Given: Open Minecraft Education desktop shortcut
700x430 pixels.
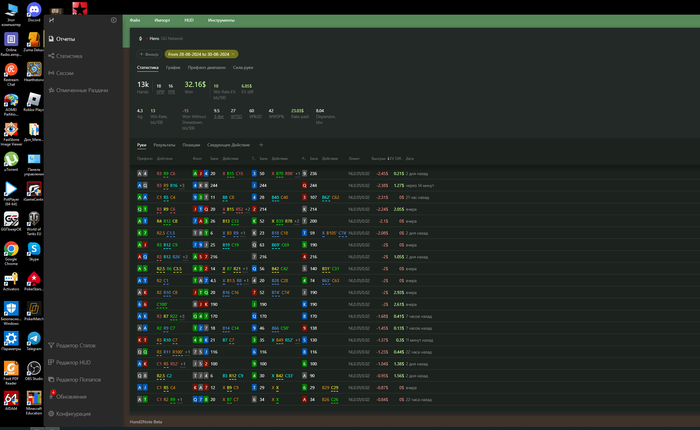Looking at the screenshot, I should point(34,403).
